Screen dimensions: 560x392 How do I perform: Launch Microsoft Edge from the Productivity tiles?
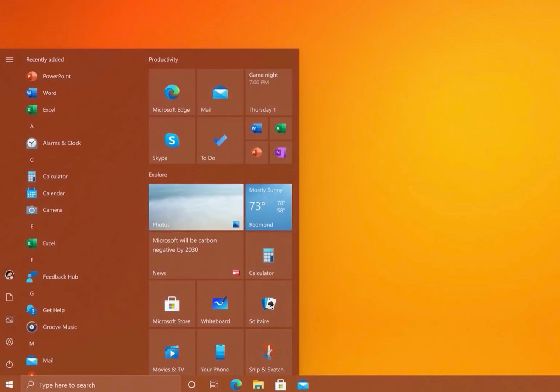[171, 92]
